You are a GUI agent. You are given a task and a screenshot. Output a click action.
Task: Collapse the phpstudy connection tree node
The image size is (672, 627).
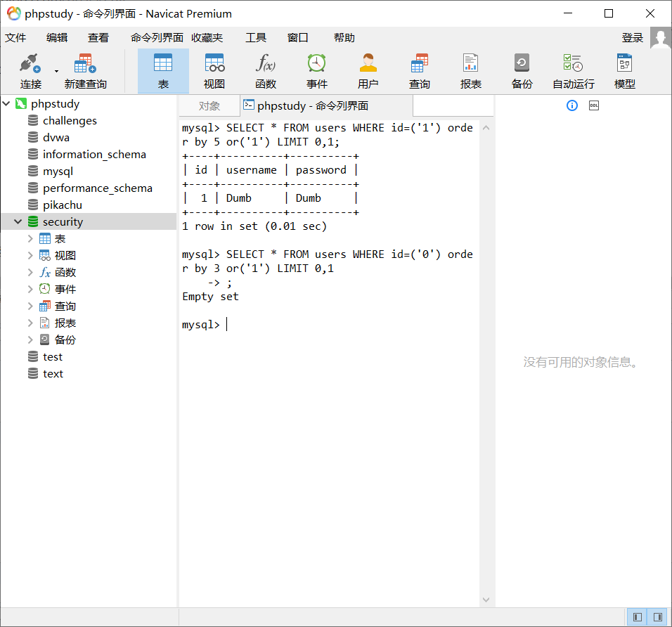pos(6,103)
